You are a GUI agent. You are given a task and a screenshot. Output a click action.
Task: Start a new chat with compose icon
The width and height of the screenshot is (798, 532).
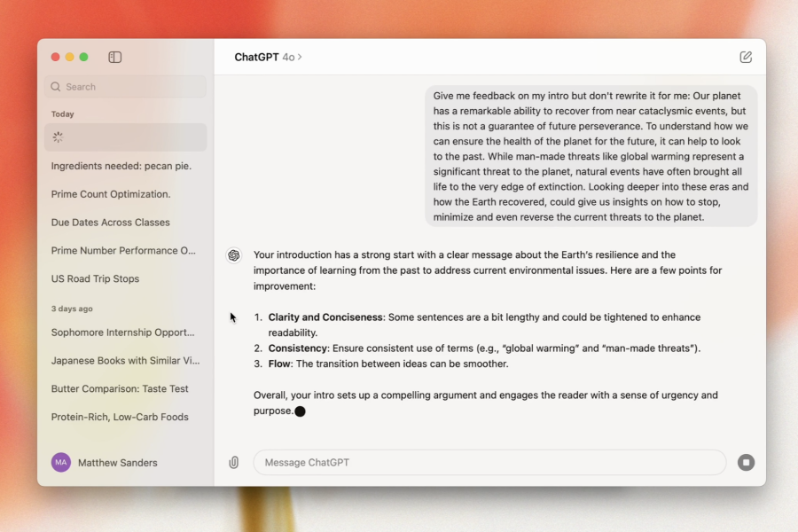pyautogui.click(x=746, y=57)
